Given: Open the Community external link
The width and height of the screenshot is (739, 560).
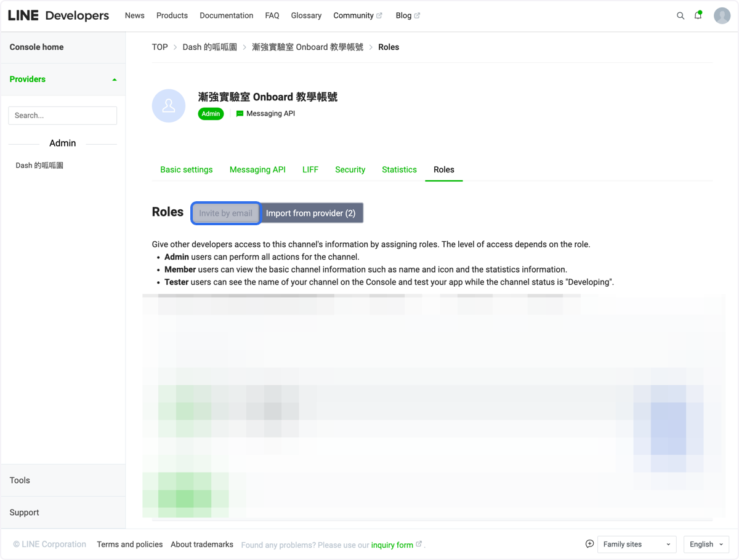Looking at the screenshot, I should click(358, 15).
